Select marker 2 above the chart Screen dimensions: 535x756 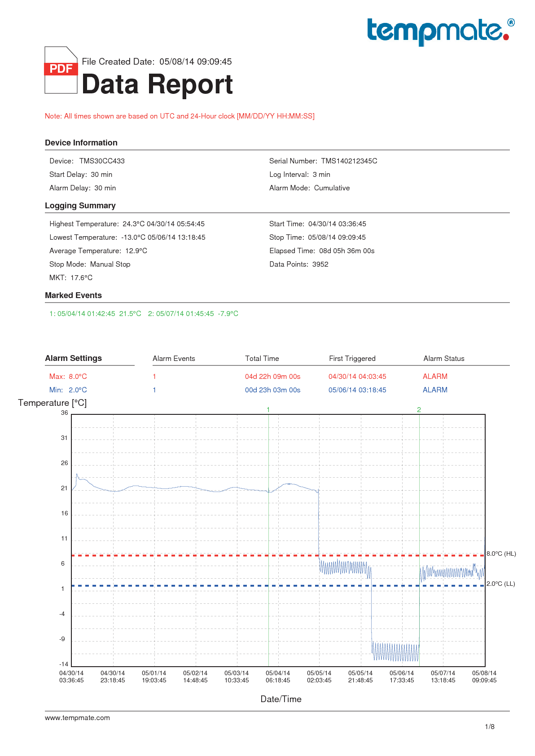(x=419, y=409)
